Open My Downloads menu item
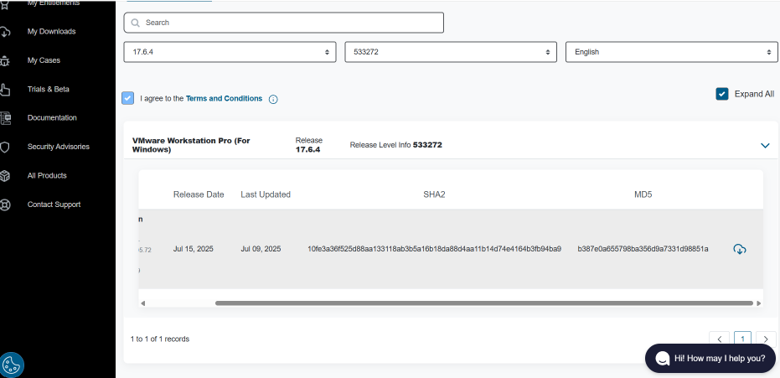Viewport: 780px width, 378px height. 52,31
